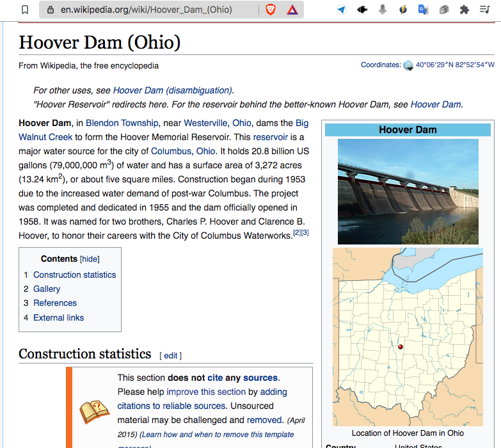Viewport: 501px width, 448px height.
Task: Click 'improve this section' link
Action: coord(206,392)
